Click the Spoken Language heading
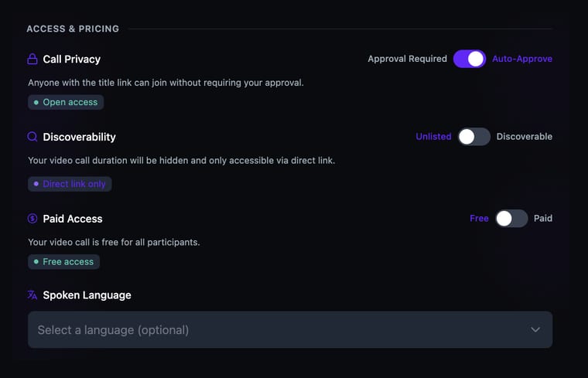Image resolution: width=588 pixels, height=378 pixels. coord(87,295)
